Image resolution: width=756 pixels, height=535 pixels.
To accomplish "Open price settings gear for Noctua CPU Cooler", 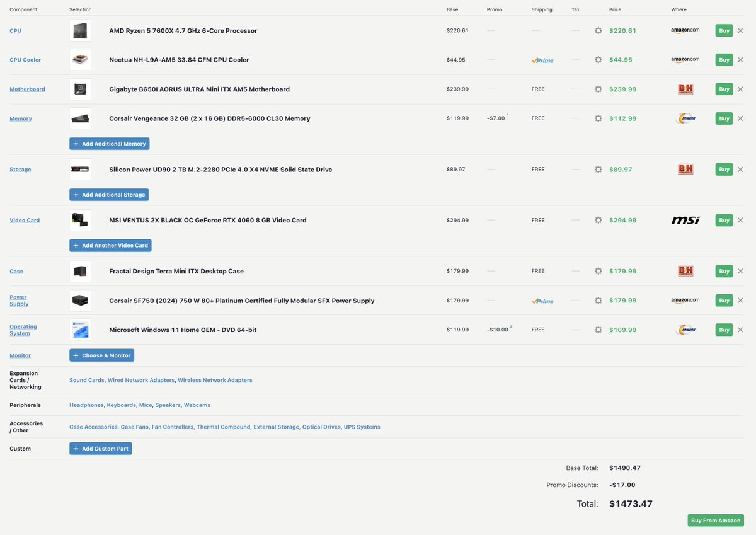I will point(598,60).
